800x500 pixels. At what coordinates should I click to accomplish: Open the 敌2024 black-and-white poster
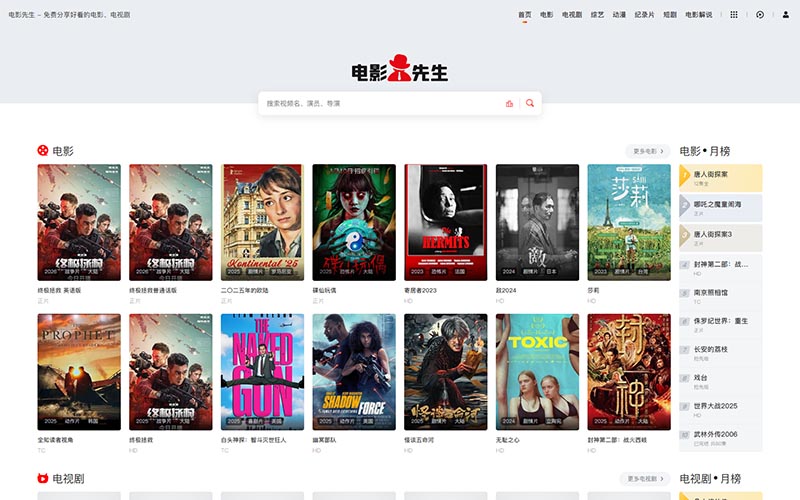[x=537, y=222]
